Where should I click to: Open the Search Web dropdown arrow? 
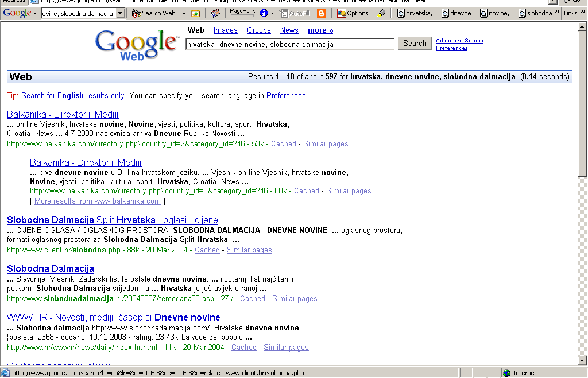point(184,14)
